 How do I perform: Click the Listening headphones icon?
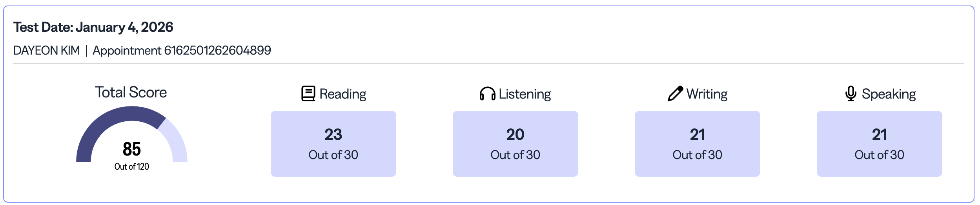point(487,94)
